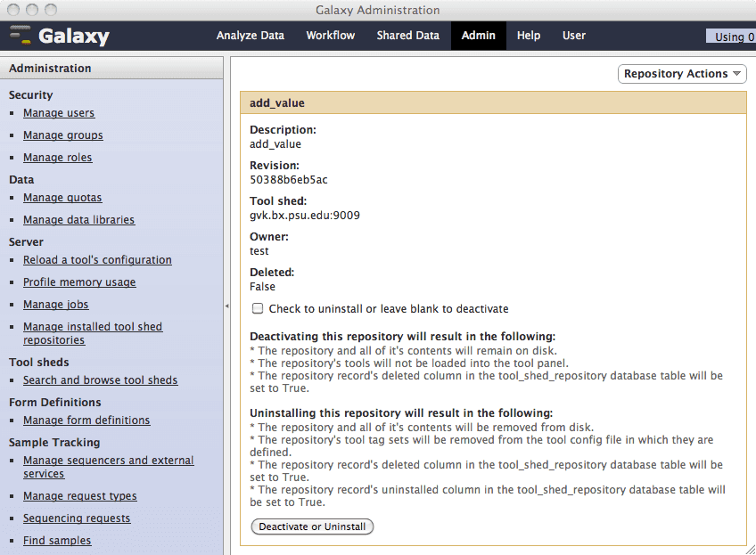Open Manage quotas page
This screenshot has height=555, width=756.
(62, 198)
